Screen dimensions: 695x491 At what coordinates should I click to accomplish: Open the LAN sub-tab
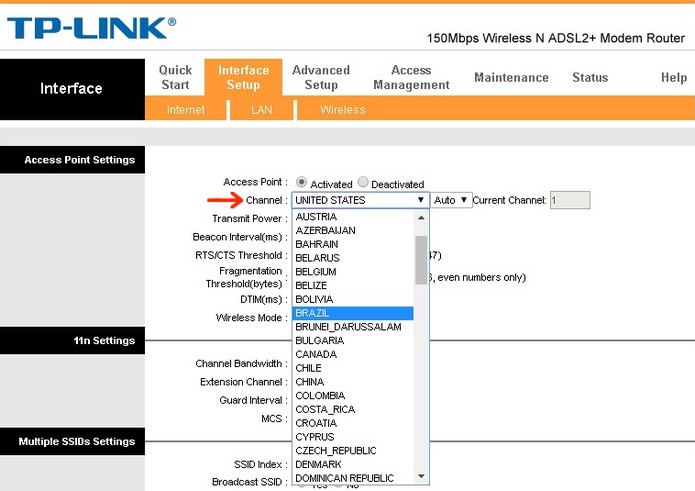point(262,110)
